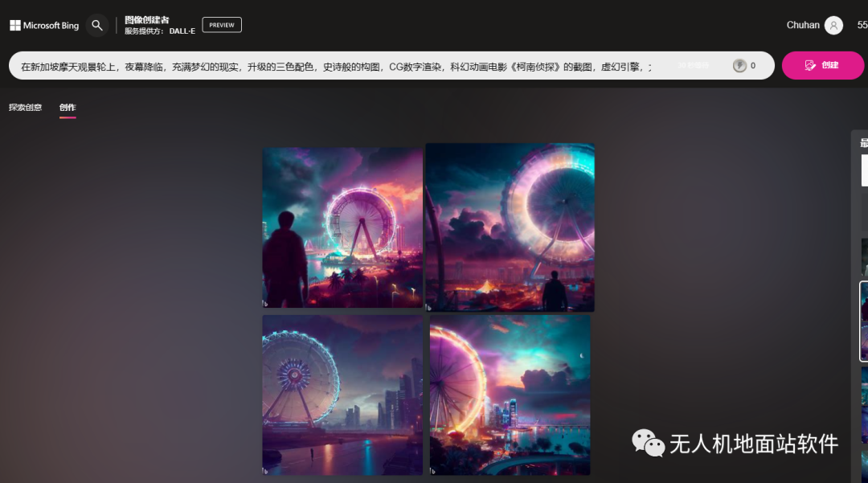Open the bottom-right city skyline image
Screen dimensions: 868x483
coord(510,394)
